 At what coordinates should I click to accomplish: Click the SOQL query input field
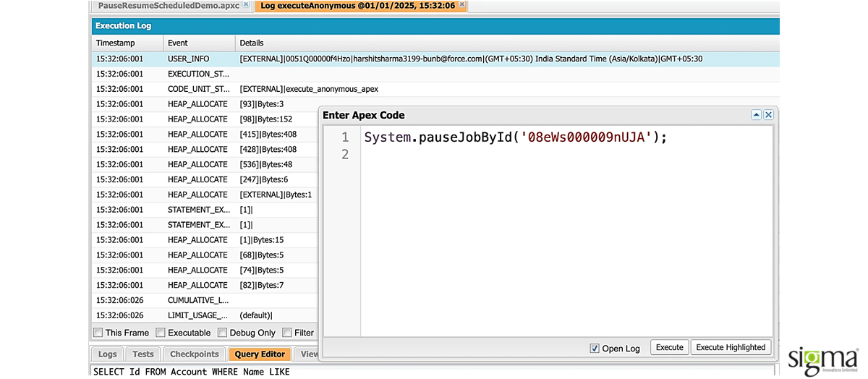(x=434, y=372)
